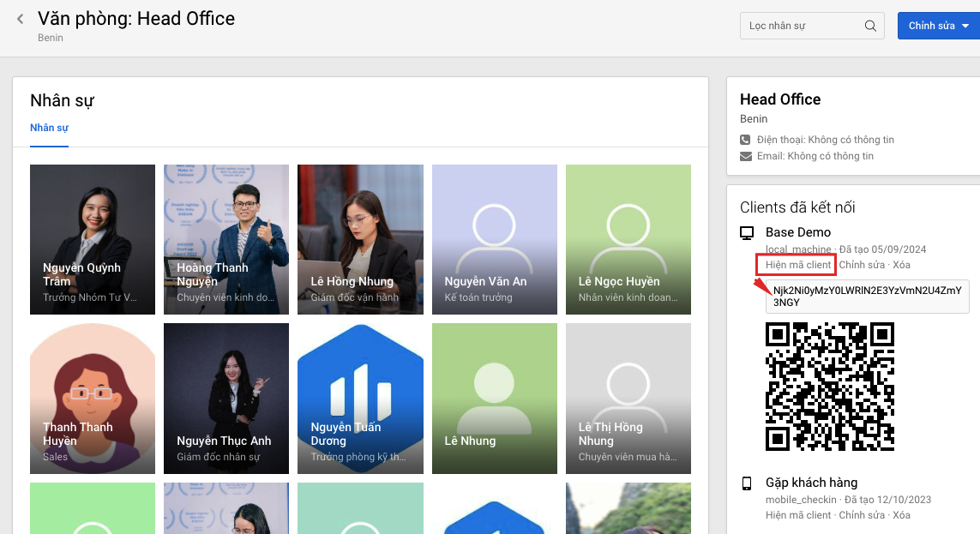Open Lê Nhung's profile card
The image size is (980, 534).
495,399
